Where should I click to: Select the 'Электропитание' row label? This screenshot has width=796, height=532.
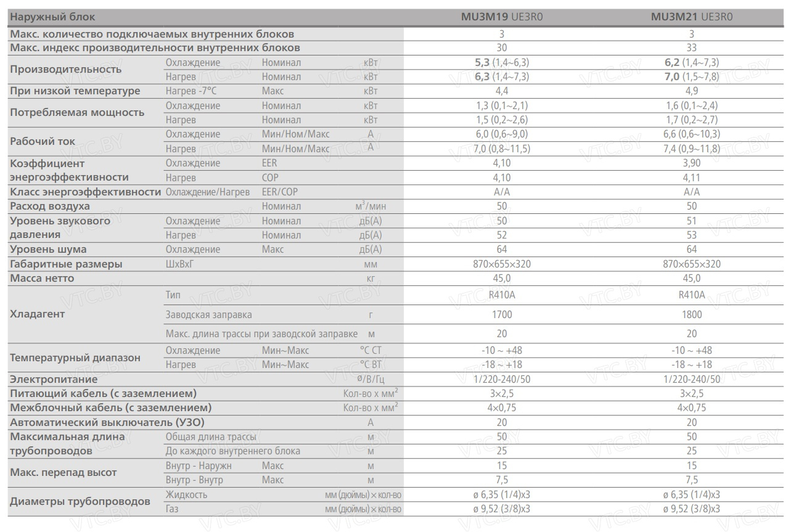pyautogui.click(x=54, y=379)
